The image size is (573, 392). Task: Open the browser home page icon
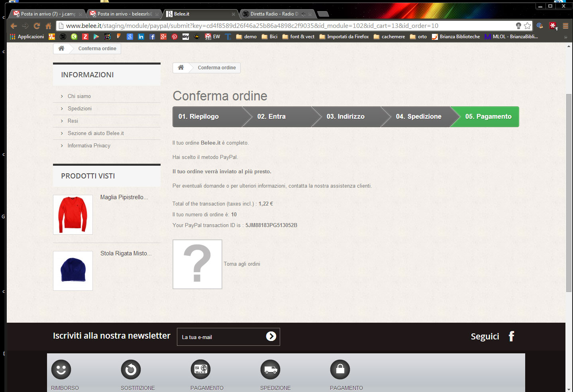(x=48, y=26)
